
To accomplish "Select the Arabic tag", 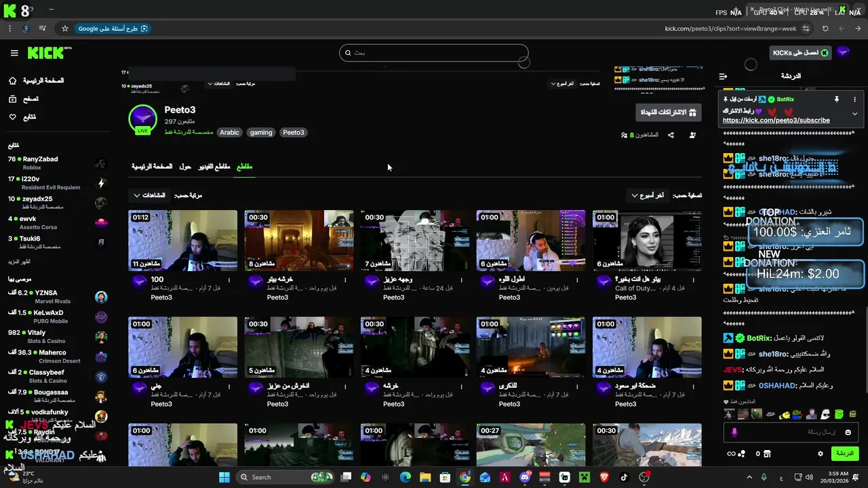I will (x=229, y=133).
